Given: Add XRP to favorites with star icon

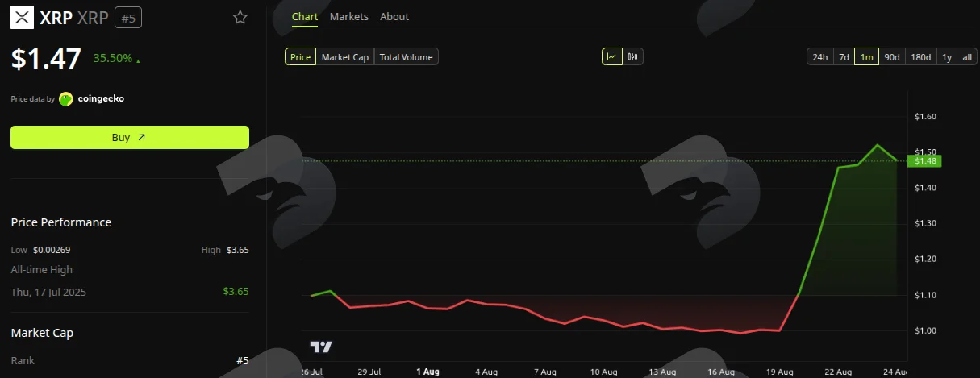Looking at the screenshot, I should 240,17.
